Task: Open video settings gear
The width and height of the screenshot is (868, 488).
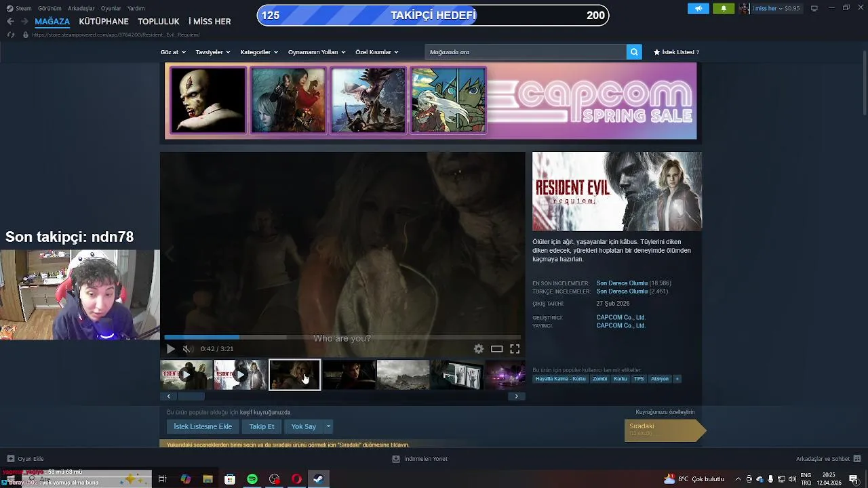Action: [479, 349]
